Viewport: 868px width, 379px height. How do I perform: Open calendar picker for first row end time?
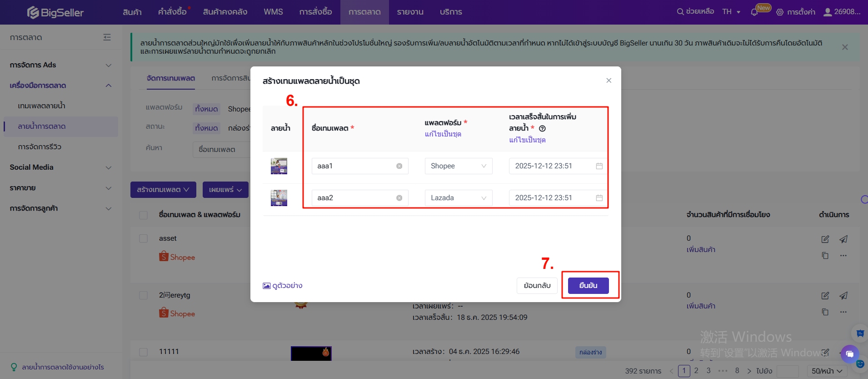coord(599,166)
